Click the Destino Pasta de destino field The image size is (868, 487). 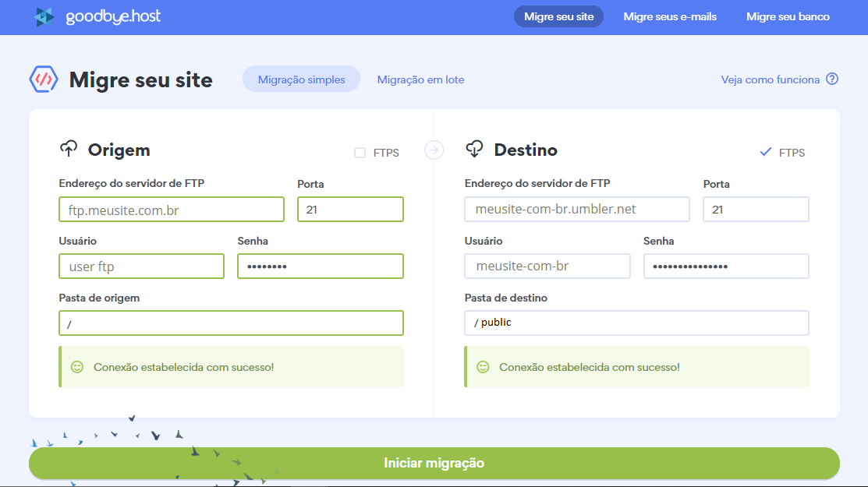pyautogui.click(x=636, y=323)
